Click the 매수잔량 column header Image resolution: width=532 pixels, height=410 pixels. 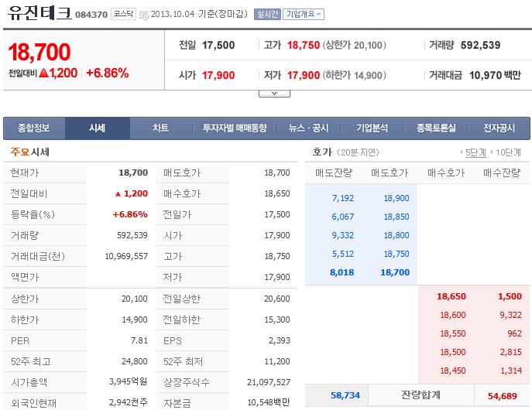502,173
